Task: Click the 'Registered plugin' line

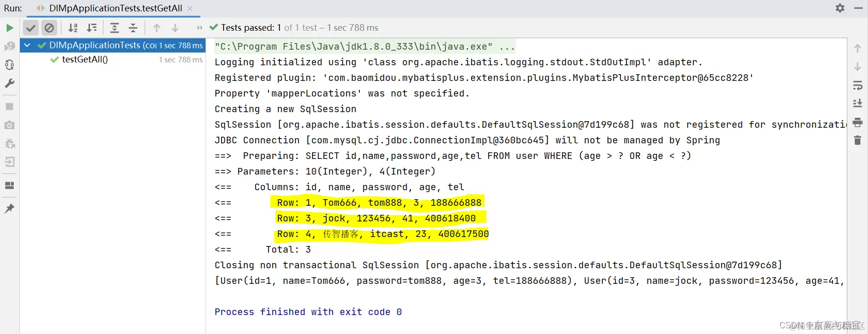Action: point(484,78)
